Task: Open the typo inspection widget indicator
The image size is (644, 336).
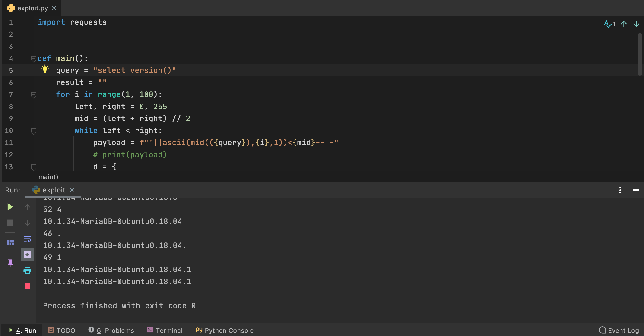Action: (609, 24)
